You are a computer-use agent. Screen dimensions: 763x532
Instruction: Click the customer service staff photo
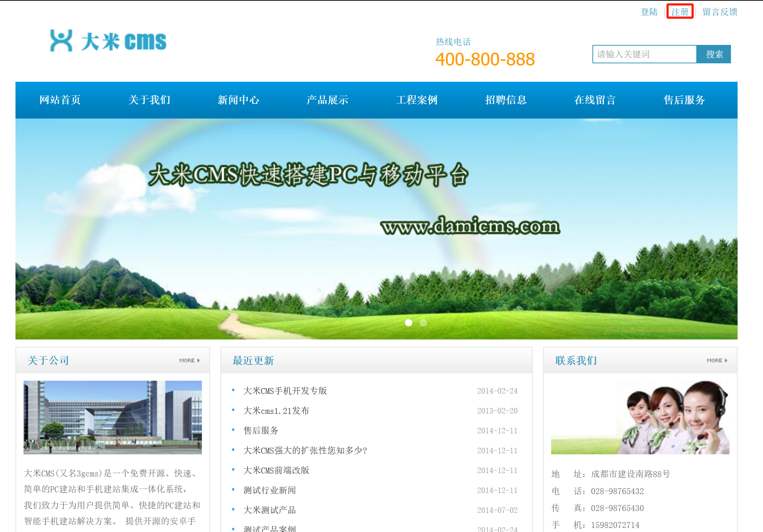point(640,417)
